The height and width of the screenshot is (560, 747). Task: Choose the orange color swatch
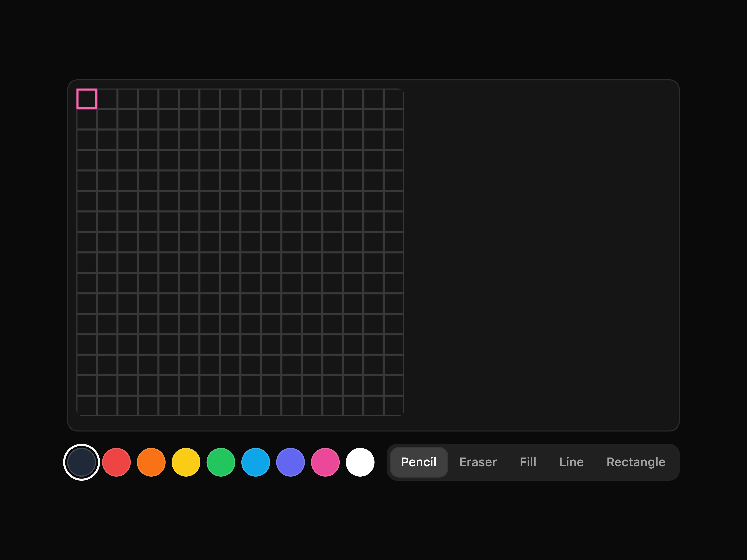(x=151, y=462)
